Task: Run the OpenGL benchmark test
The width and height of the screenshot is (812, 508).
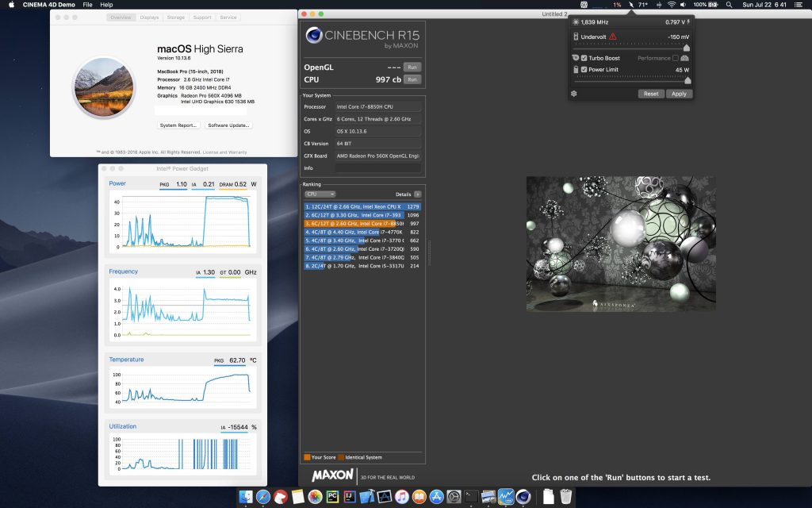Action: point(412,67)
